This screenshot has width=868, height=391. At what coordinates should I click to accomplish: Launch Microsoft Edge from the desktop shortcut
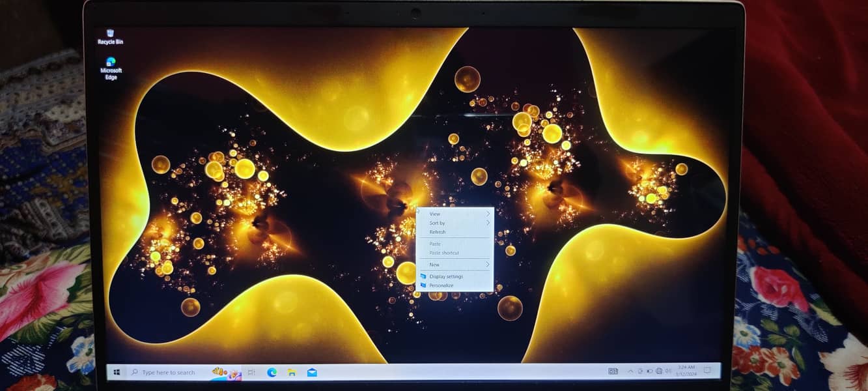[x=111, y=68]
